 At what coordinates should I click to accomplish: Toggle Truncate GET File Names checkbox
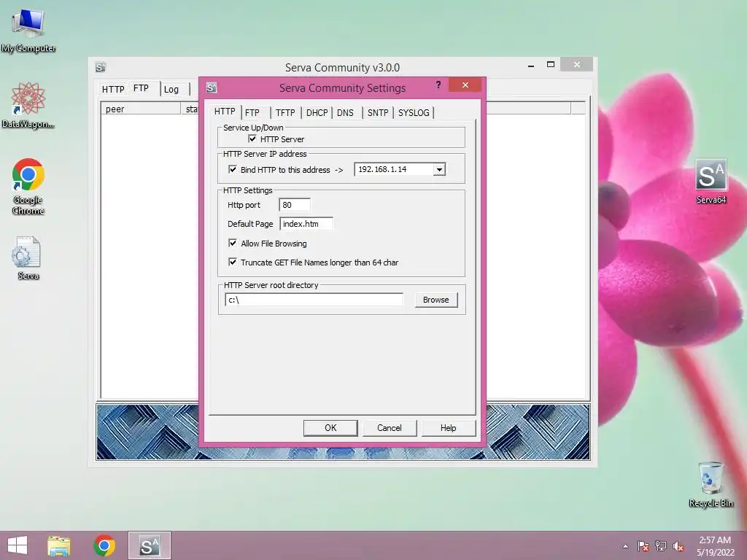[233, 262]
